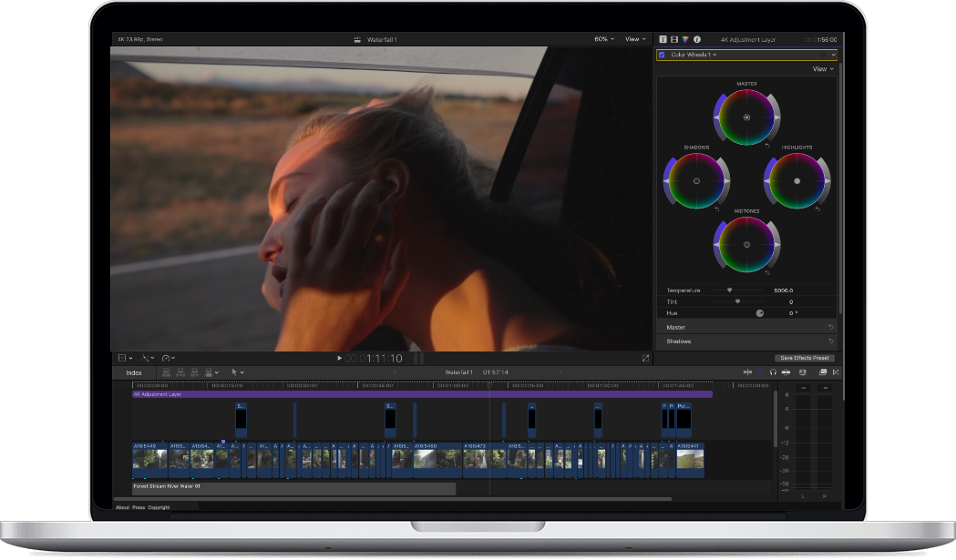
Task: Toggle timeline snapping
Action: [x=786, y=372]
